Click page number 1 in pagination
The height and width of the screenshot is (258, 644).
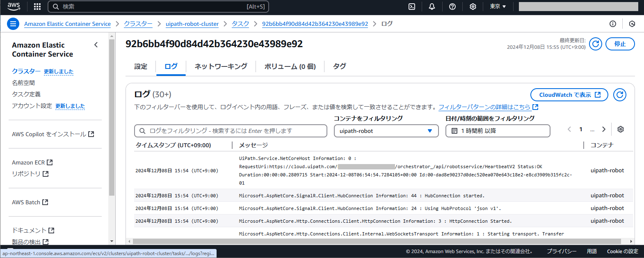(581, 129)
